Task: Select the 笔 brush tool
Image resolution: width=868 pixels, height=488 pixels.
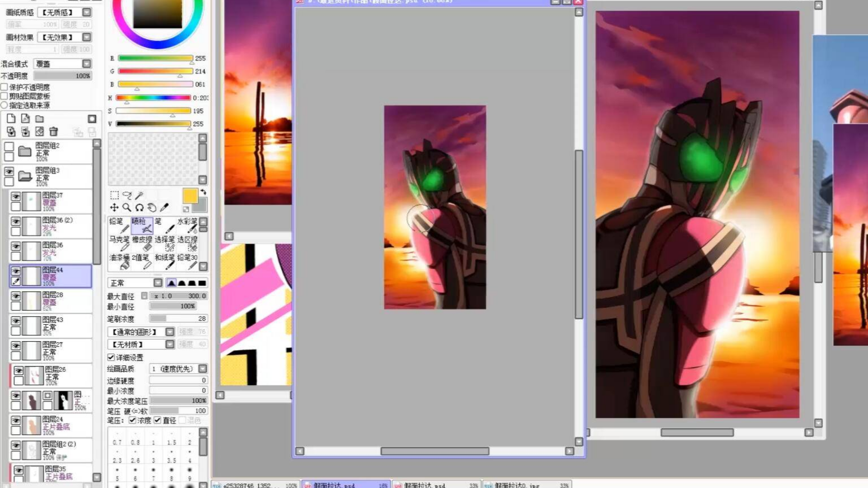Action: [165, 225]
